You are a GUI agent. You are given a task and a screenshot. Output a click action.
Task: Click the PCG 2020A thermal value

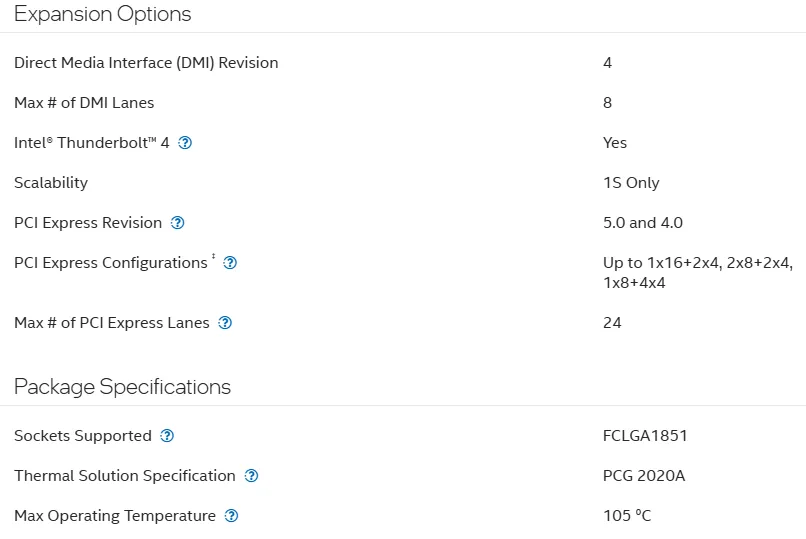click(644, 476)
